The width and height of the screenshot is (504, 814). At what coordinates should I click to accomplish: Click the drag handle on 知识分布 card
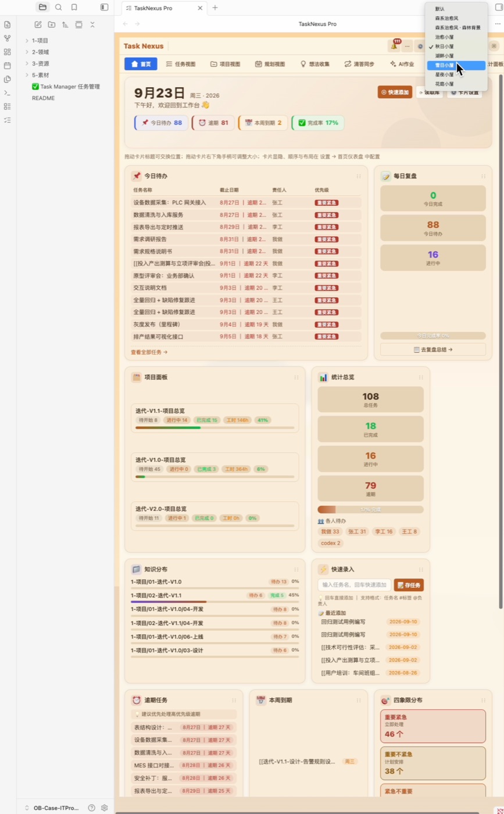pyautogui.click(x=296, y=569)
